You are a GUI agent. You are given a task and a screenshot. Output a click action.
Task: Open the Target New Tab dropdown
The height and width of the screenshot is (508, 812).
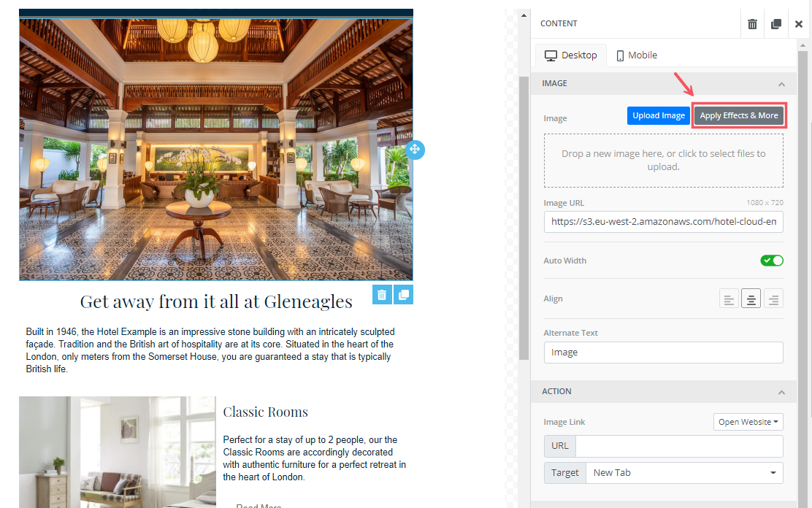pyautogui.click(x=684, y=473)
